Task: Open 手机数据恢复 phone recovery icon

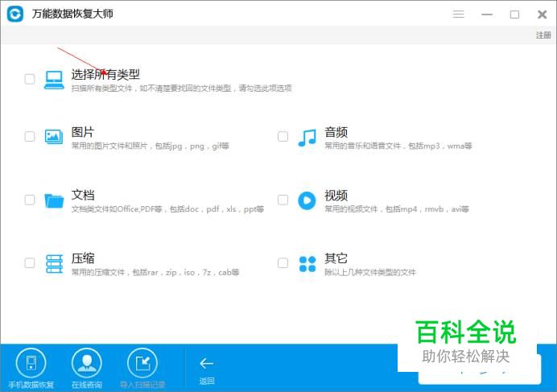Action: point(31,363)
